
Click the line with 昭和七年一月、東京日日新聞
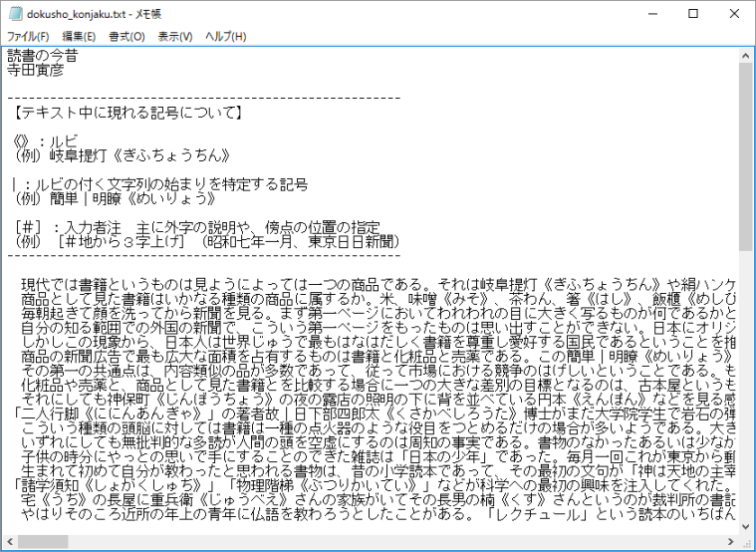tap(206, 241)
